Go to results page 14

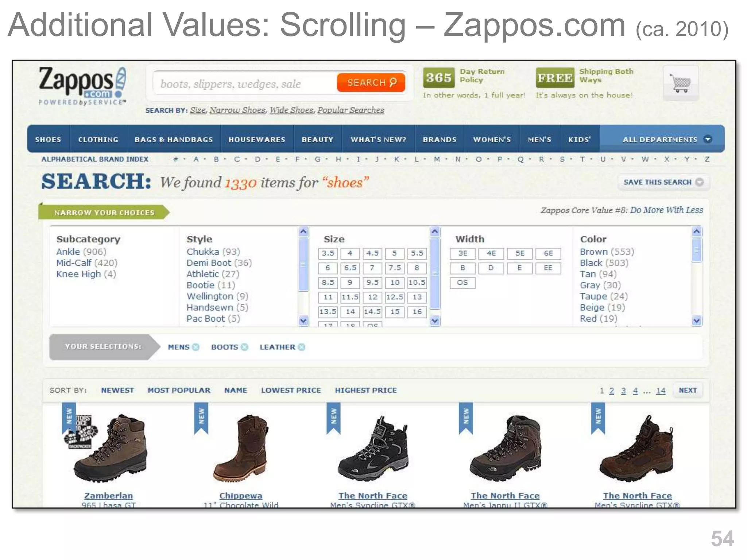[661, 391]
